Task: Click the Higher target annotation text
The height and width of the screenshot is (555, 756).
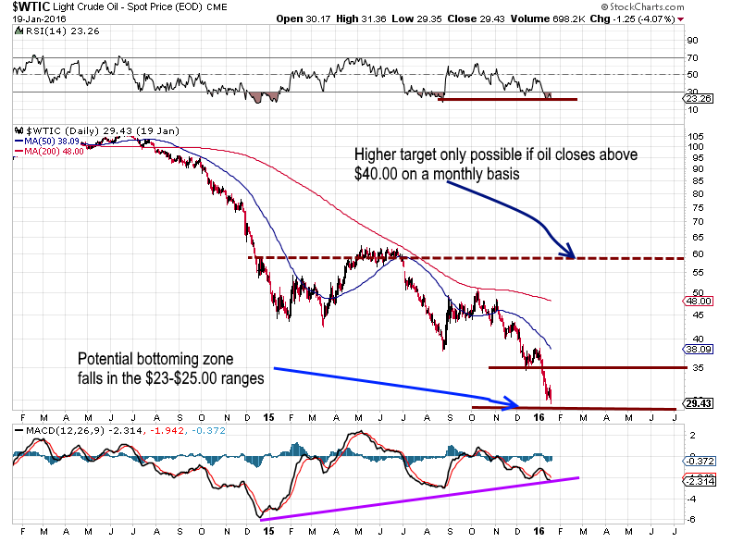Action: pos(496,164)
